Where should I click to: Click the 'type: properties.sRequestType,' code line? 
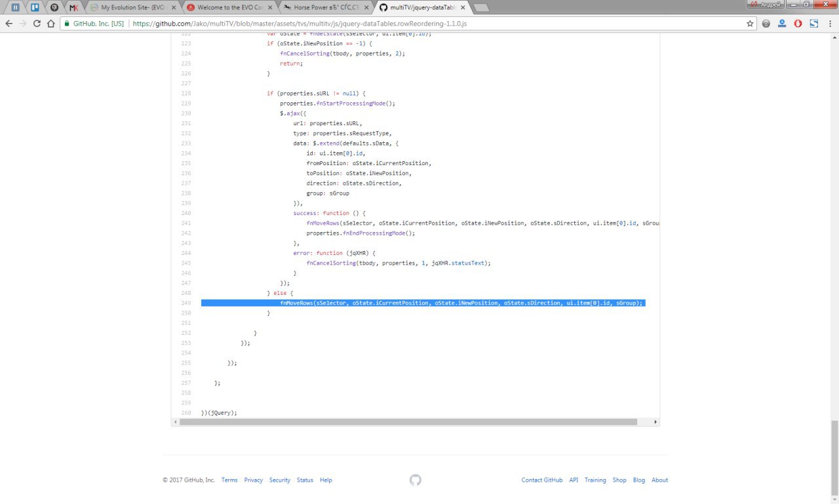pyautogui.click(x=342, y=133)
